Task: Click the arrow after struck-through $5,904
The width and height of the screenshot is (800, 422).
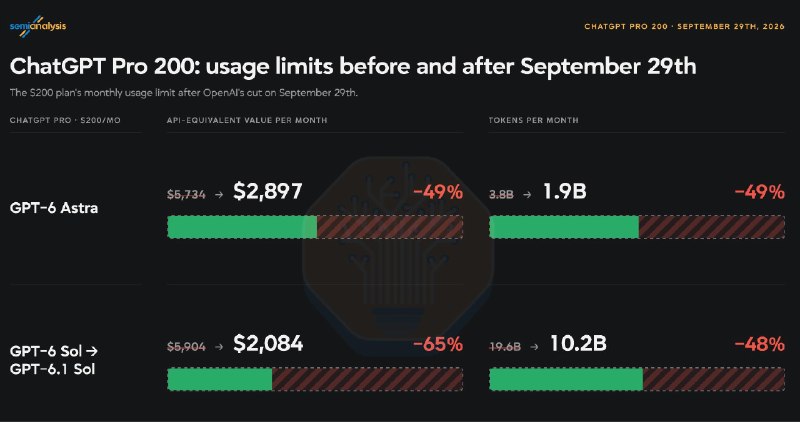Action: click(219, 346)
